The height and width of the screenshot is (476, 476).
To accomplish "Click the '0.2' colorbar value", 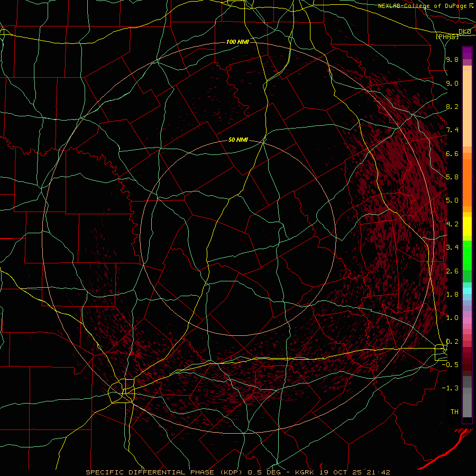I will tap(452, 342).
